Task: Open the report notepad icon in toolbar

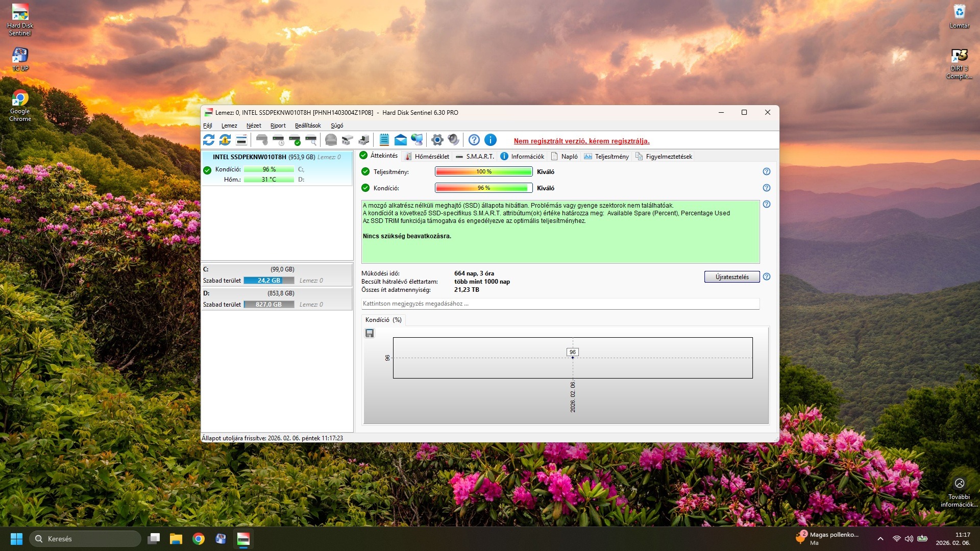Action: tap(384, 140)
